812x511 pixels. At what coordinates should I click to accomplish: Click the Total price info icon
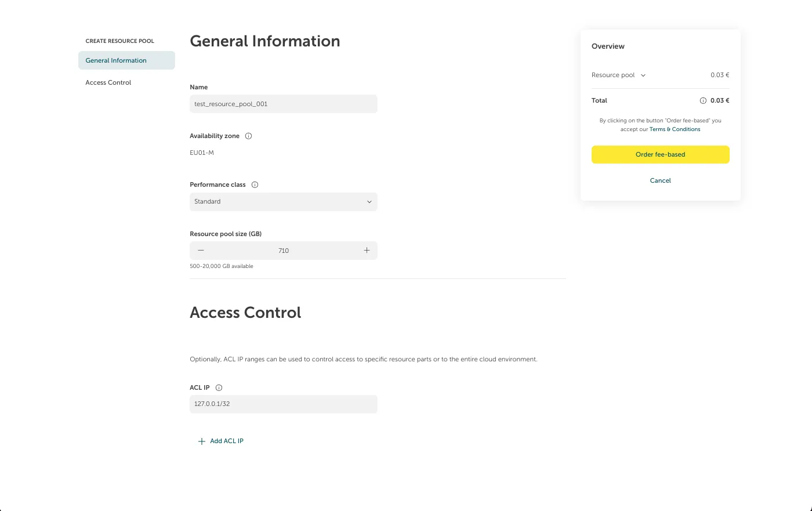703,101
